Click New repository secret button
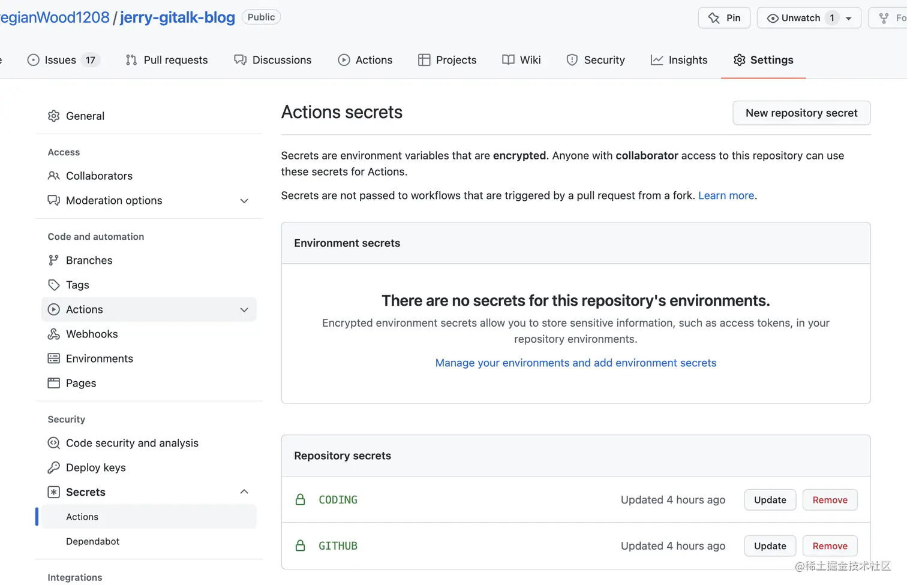The width and height of the screenshot is (907, 588). (801, 113)
